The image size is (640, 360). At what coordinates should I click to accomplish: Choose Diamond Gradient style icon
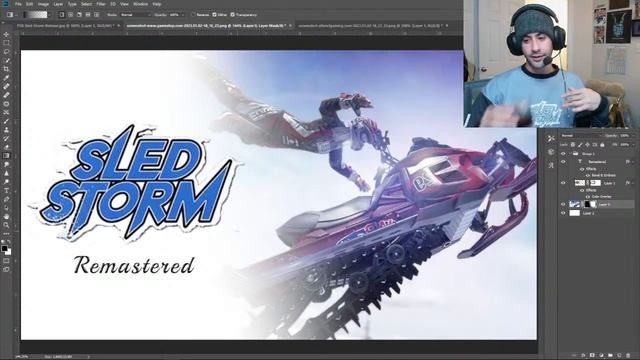96,15
